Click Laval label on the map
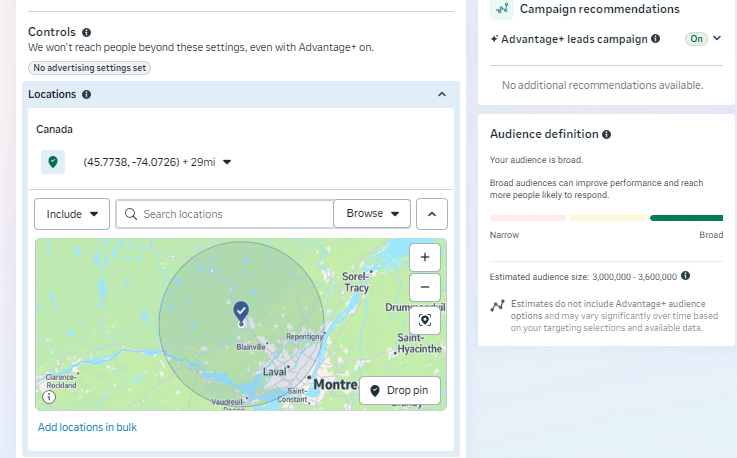Image resolution: width=737 pixels, height=458 pixels. (x=275, y=371)
